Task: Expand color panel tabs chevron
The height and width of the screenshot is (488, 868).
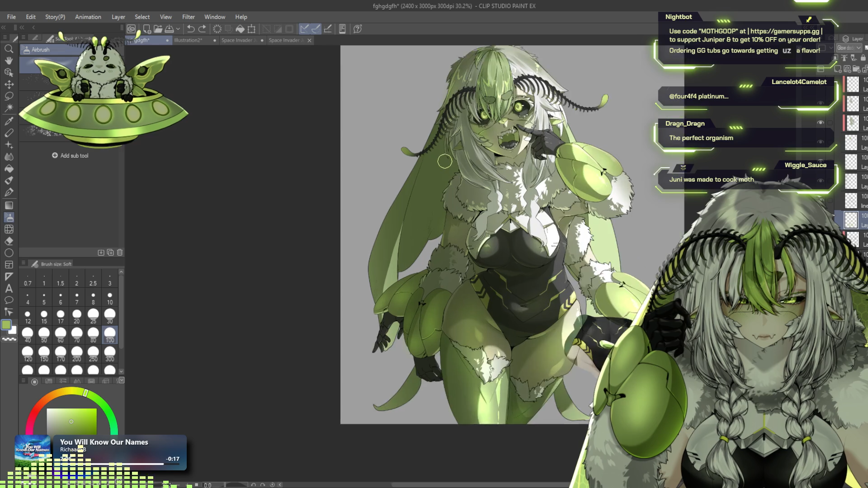Action: click(x=121, y=380)
